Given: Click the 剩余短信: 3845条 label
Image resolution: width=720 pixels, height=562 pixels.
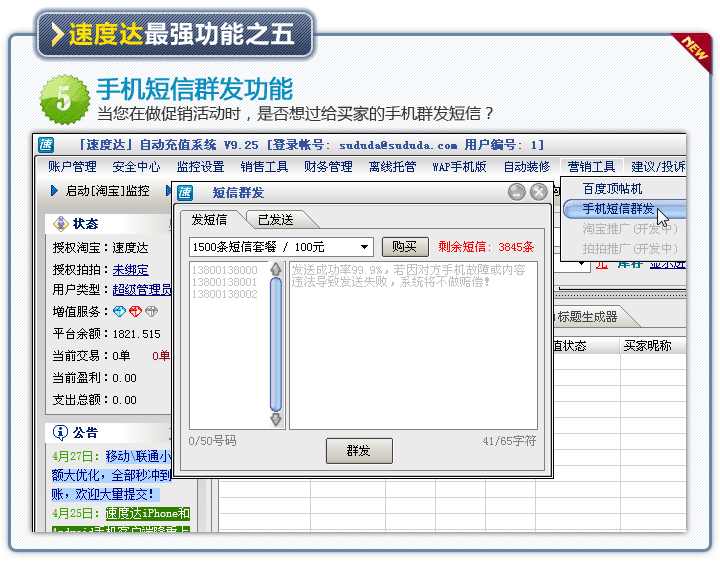Looking at the screenshot, I should 486,247.
